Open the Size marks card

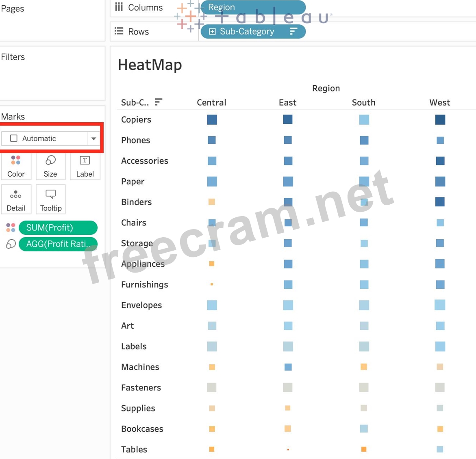(x=50, y=167)
